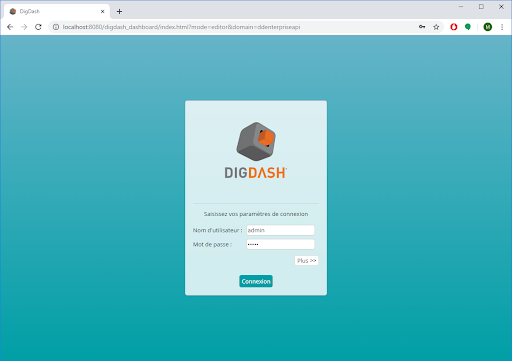Click 'Saisissez vos paramètres de connexion' text
This screenshot has height=361, width=512.
click(256, 214)
